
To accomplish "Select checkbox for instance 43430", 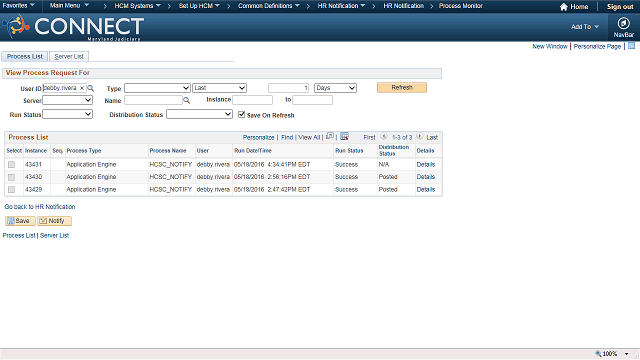I will [11, 177].
